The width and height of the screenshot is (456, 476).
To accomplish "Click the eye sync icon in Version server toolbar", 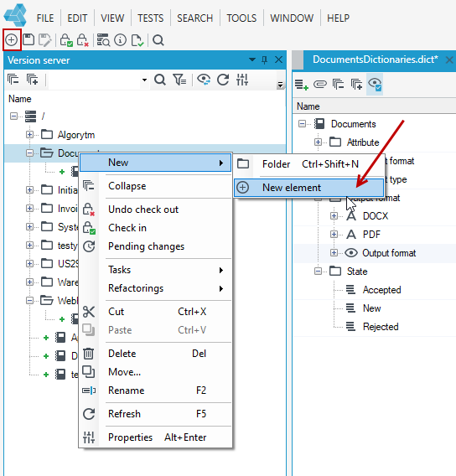I will pos(204,80).
